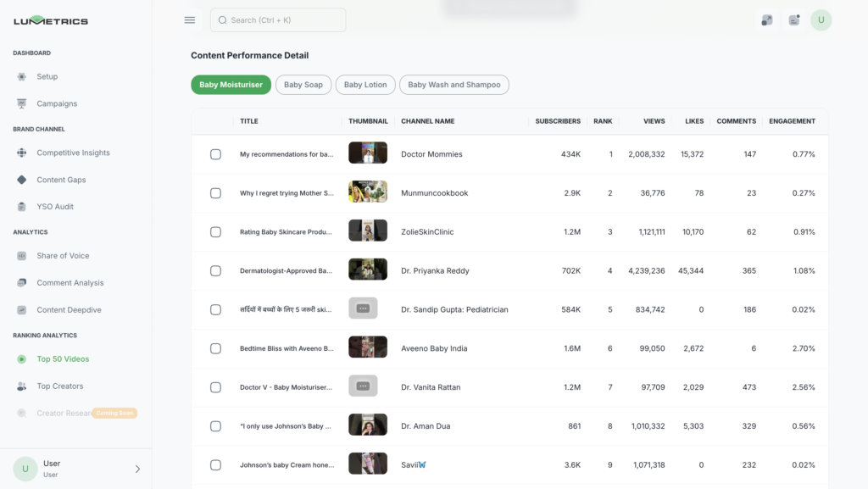Select the Setup icon in the sidebar

tap(19, 76)
